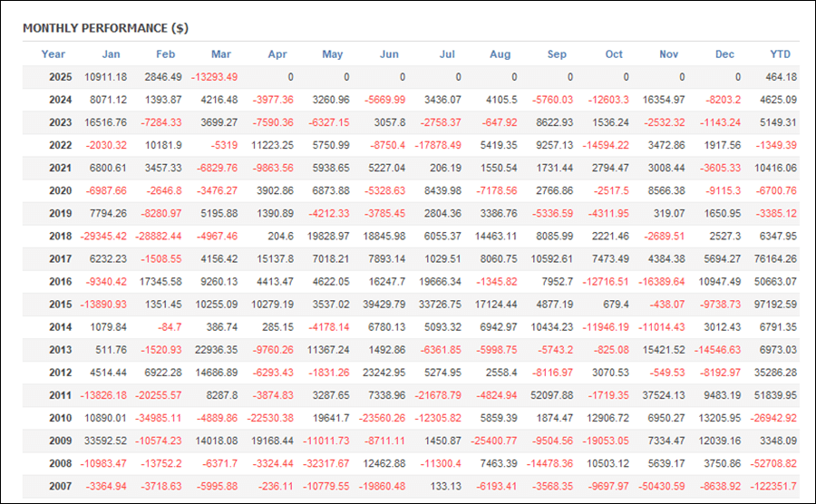816x504 pixels.
Task: Select the 2025 row label
Action: 61,77
